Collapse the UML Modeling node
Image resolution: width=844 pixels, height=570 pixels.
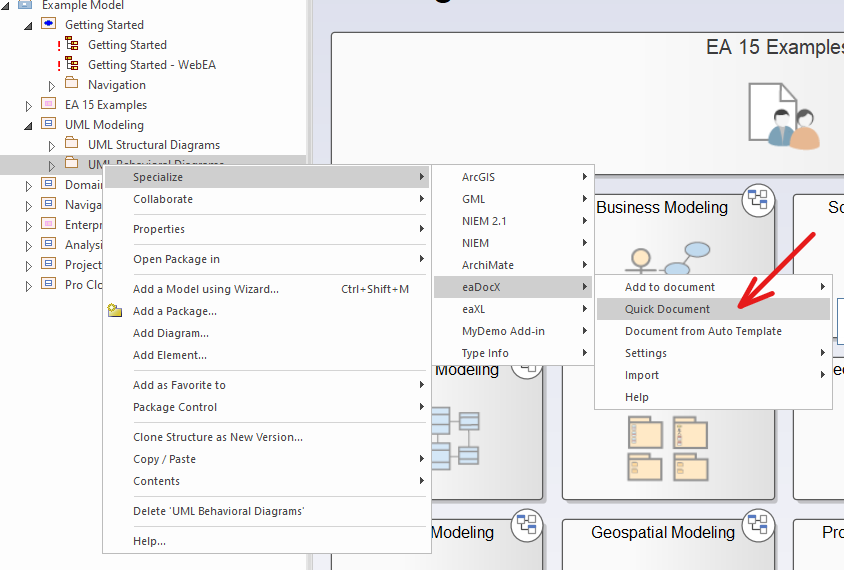pyautogui.click(x=28, y=125)
